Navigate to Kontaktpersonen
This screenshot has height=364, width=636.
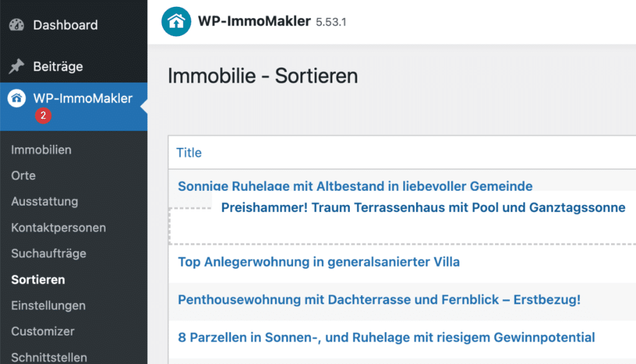pos(59,227)
